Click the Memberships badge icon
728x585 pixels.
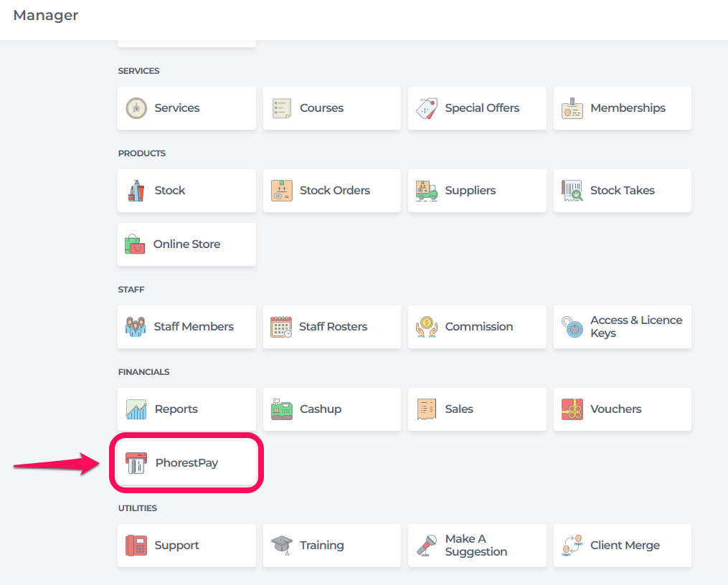(572, 108)
